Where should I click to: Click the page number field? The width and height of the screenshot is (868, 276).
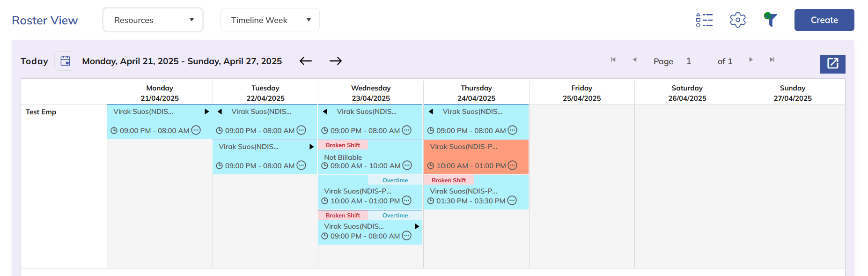coord(689,61)
